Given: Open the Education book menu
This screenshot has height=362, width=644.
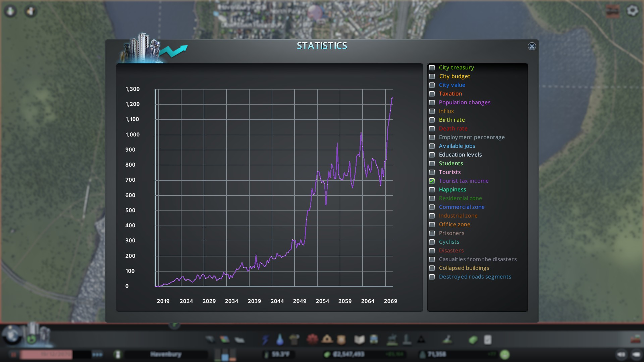Looking at the screenshot, I should [359, 340].
